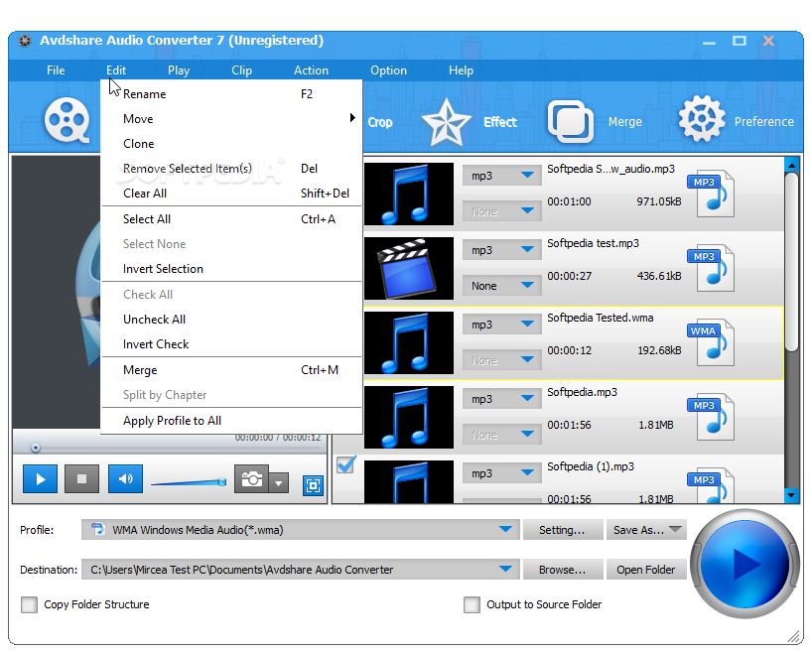Image resolution: width=812 pixels, height=653 pixels.
Task: Select music note thumbnail of Softpedia.mp3
Action: coord(409,418)
